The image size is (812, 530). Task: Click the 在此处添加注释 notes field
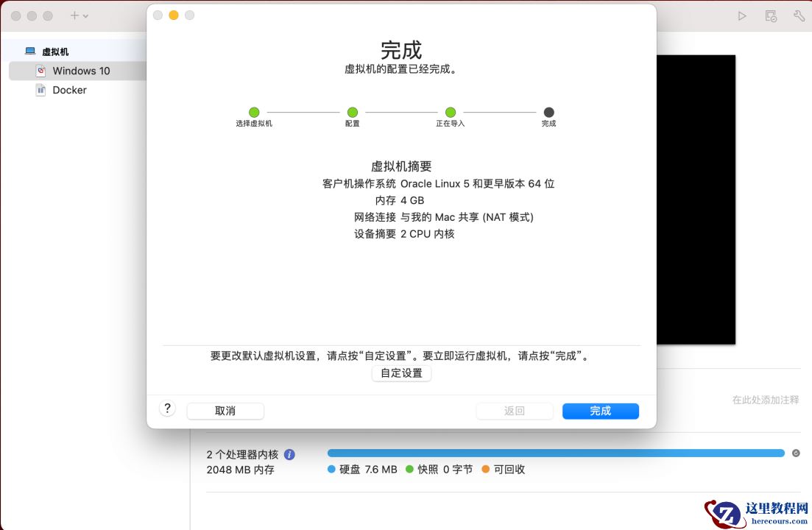[765, 400]
